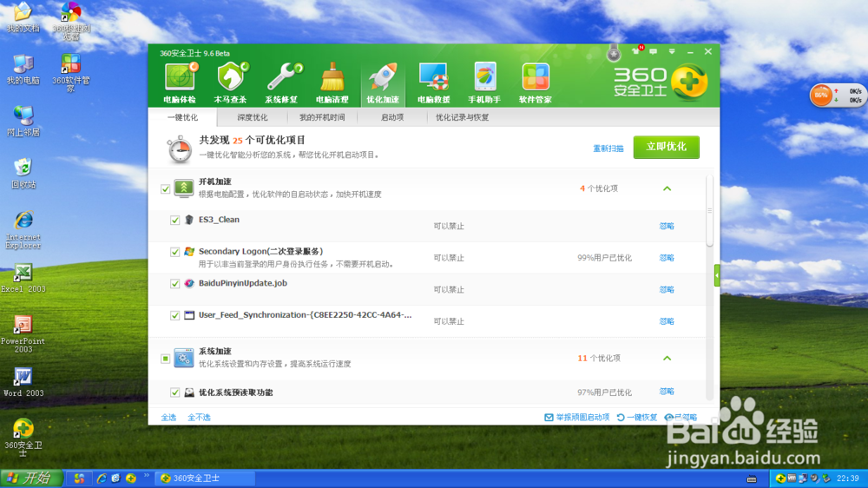Uncheck the ES3_Clean checkbox
The image size is (868, 488).
tap(175, 220)
